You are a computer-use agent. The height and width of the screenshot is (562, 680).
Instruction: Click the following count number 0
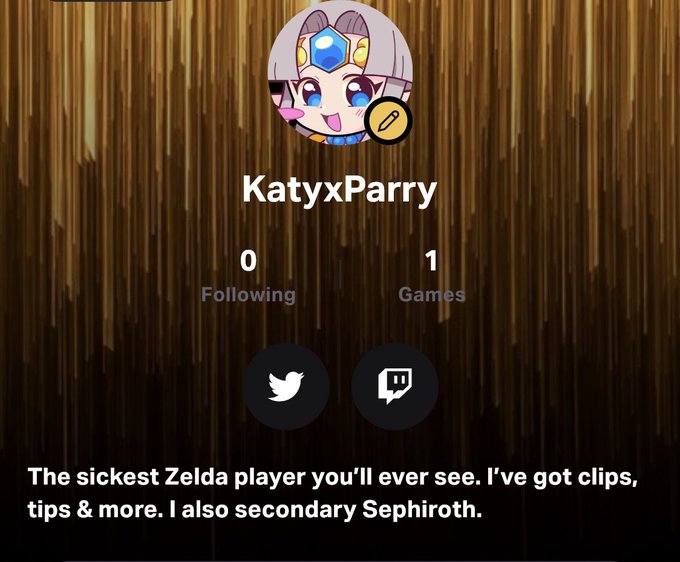click(x=248, y=261)
